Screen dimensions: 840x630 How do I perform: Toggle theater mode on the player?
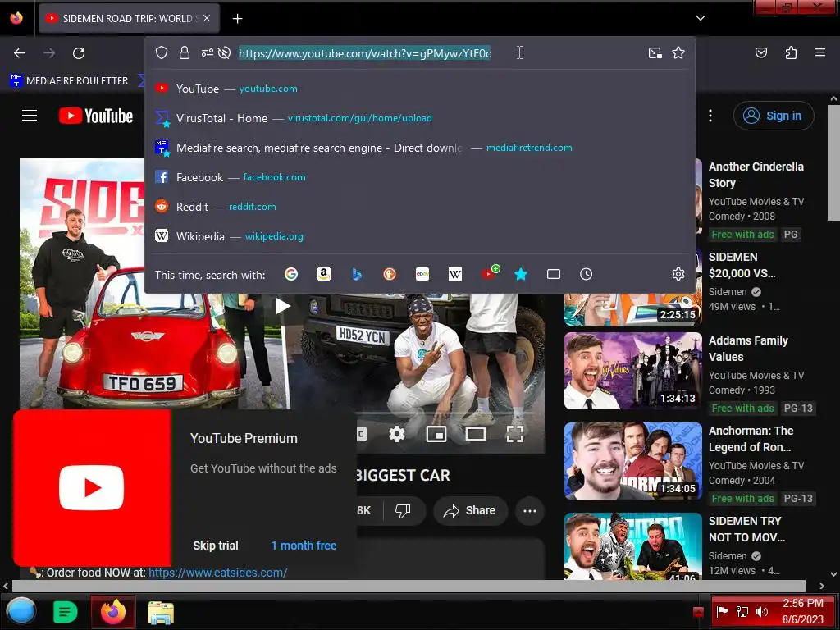(x=475, y=433)
